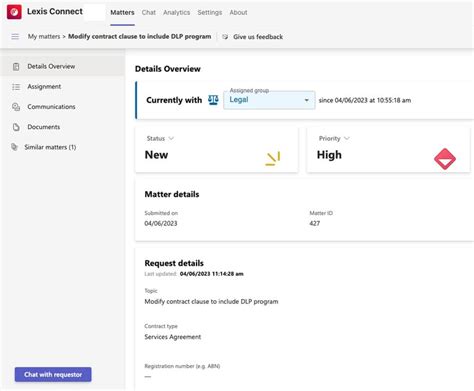Click the Registration number (e.g. ABN) label
The height and width of the screenshot is (391, 474).
click(182, 366)
